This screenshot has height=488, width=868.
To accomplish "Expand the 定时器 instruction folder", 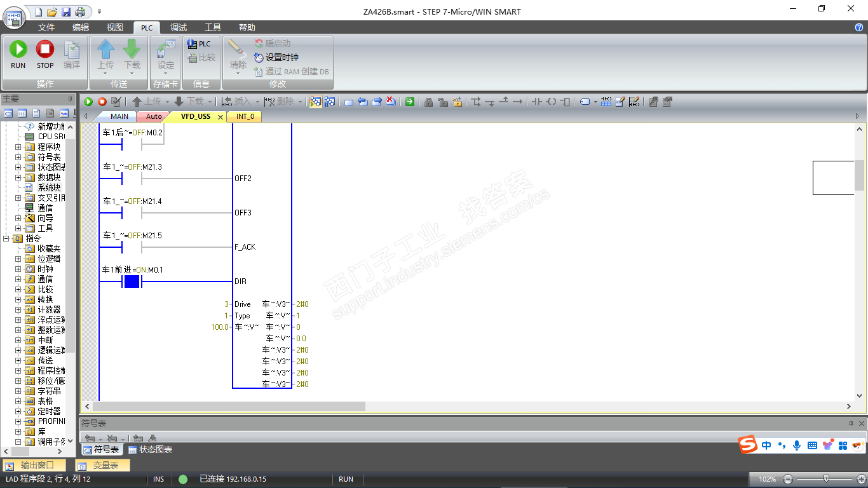I will tap(18, 411).
